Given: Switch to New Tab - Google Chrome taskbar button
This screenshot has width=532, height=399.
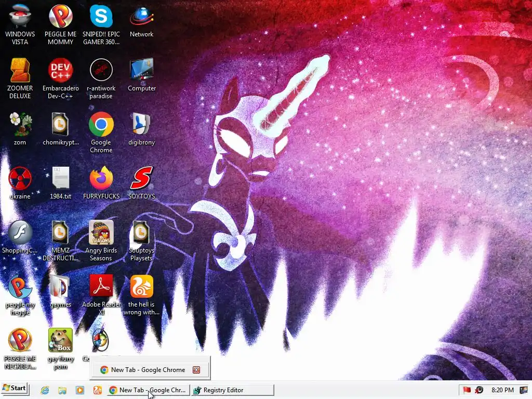Looking at the screenshot, I should [148, 390].
